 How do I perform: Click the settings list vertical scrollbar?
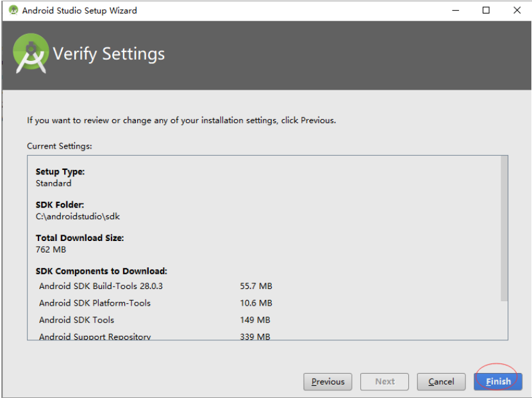pos(504,228)
